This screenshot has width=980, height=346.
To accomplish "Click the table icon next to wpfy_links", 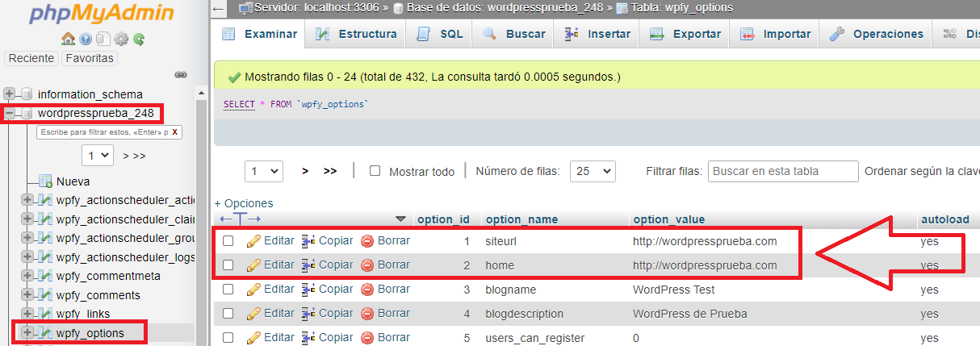I will click(x=46, y=314).
